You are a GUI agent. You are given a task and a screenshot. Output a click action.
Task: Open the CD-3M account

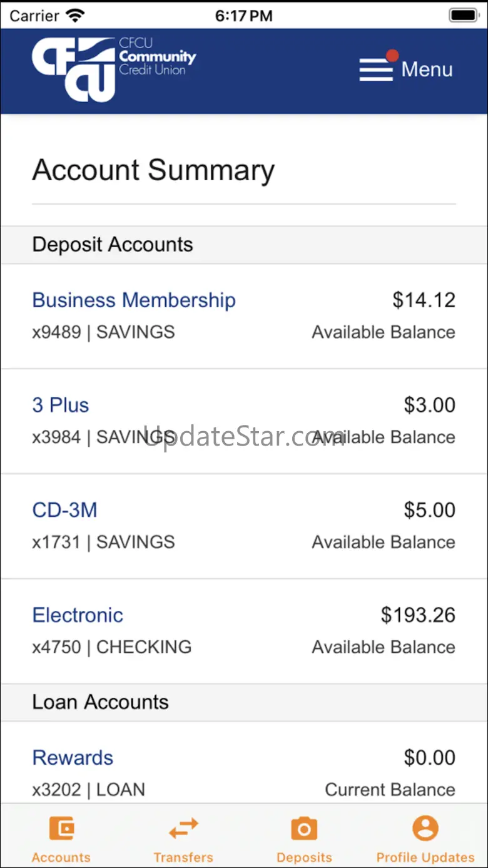pos(65,510)
